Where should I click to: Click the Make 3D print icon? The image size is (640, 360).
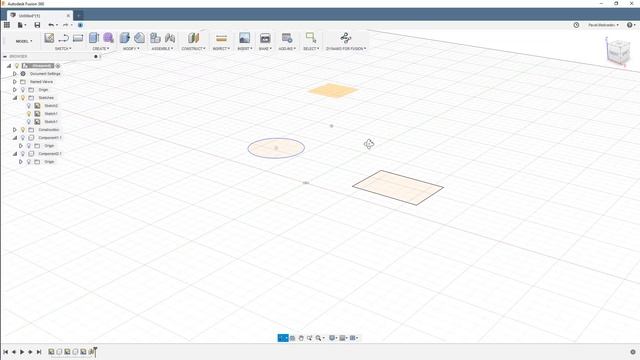(265, 38)
